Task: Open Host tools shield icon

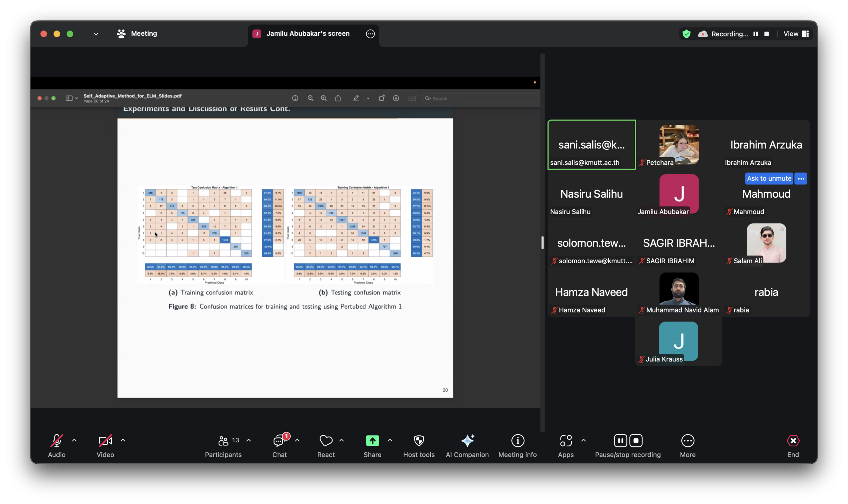Action: tap(419, 441)
